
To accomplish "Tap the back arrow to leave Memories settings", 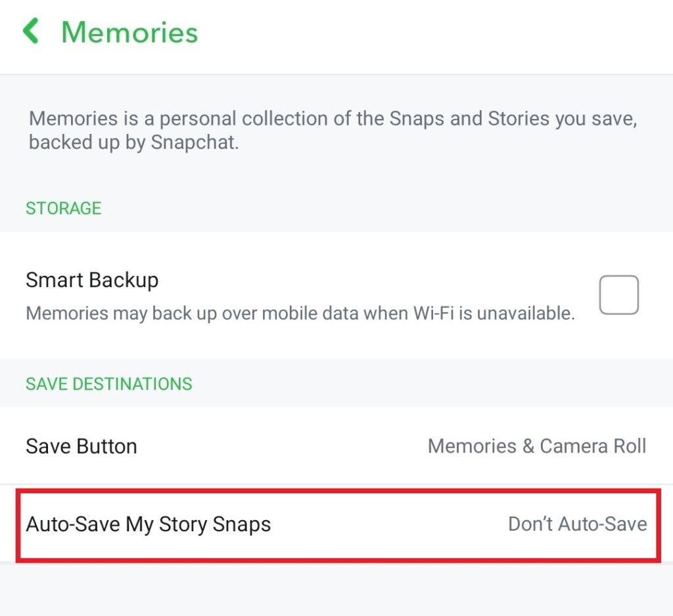I will [31, 31].
